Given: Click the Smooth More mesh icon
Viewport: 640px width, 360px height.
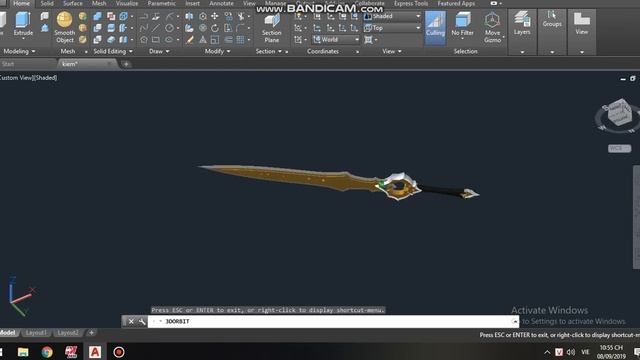Looking at the screenshot, I should pos(83,16).
